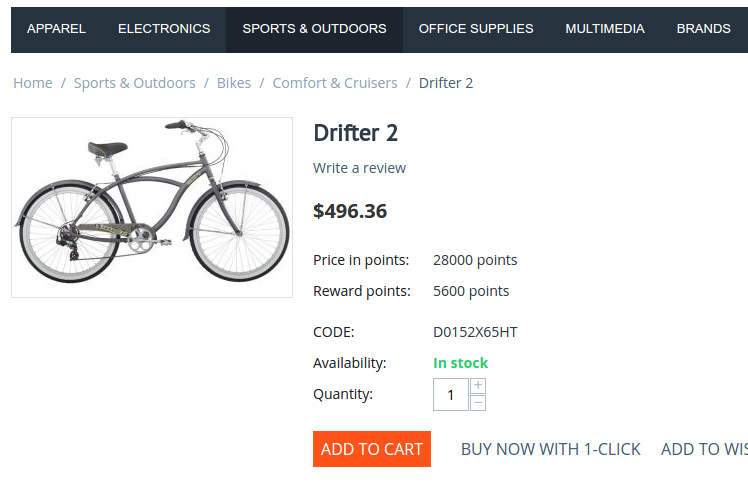Choose Buy Now With 1-Click

[x=550, y=449]
